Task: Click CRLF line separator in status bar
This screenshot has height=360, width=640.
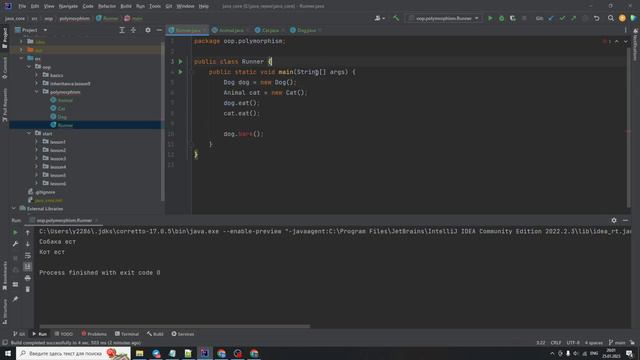Action: [556, 342]
